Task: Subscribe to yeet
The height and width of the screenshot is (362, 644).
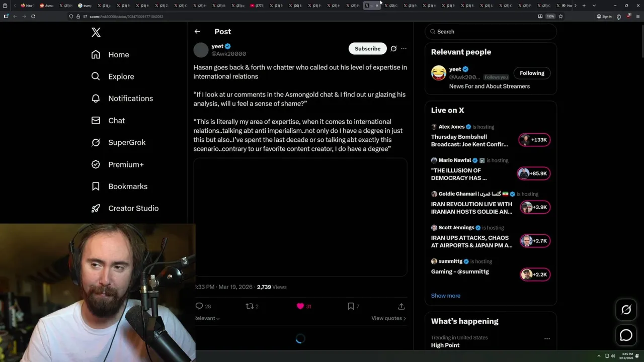Action: coord(367,48)
